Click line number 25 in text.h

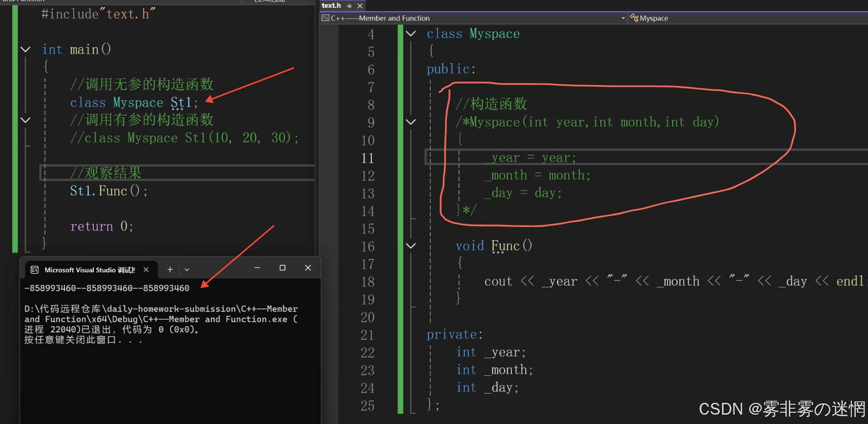pos(368,406)
